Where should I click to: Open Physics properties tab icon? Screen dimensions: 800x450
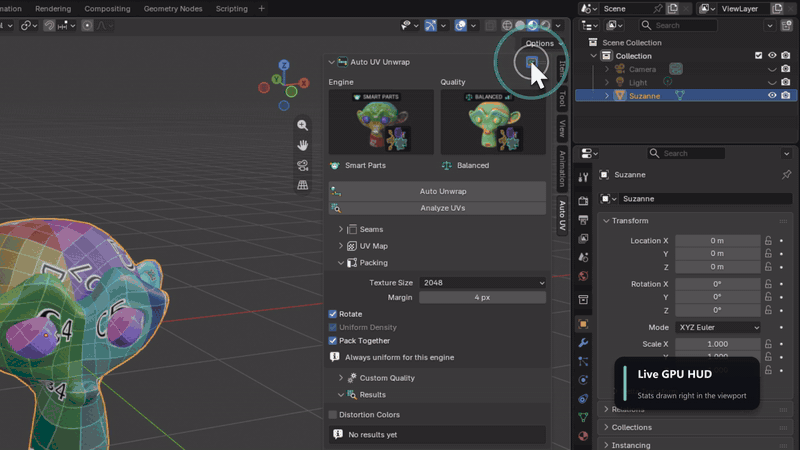point(583,380)
